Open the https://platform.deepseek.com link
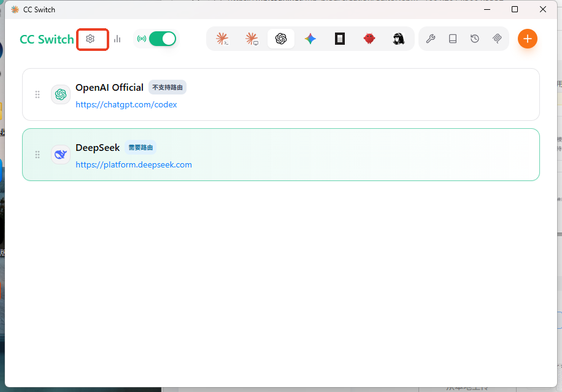This screenshot has height=392, width=562. (134, 165)
